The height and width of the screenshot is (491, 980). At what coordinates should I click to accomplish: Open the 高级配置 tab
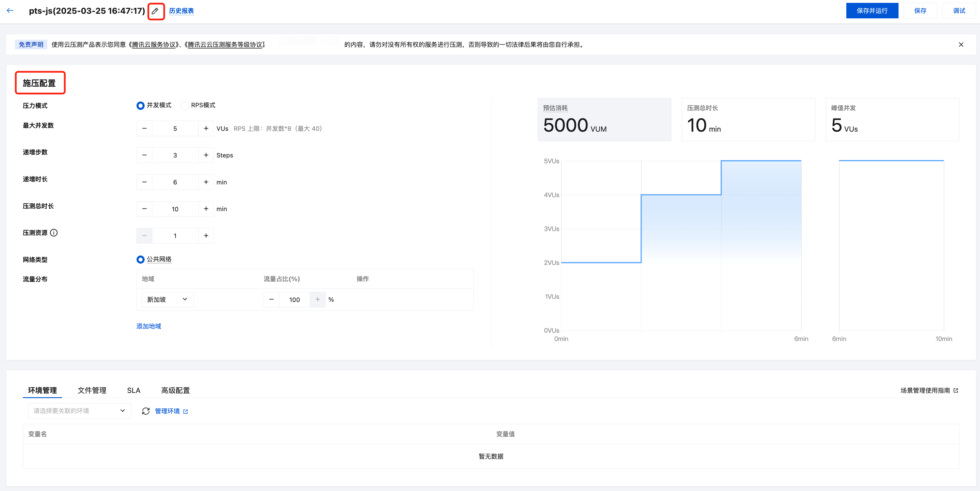click(175, 390)
